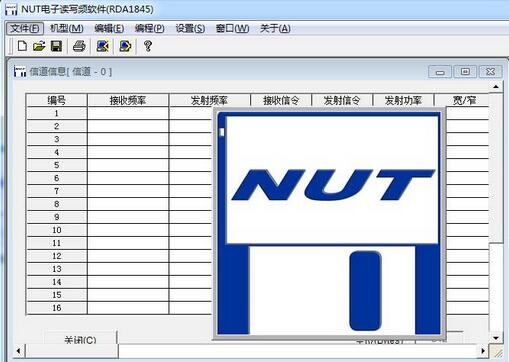Select channel row number 13
The height and width of the screenshot is (362, 509).
click(56, 269)
